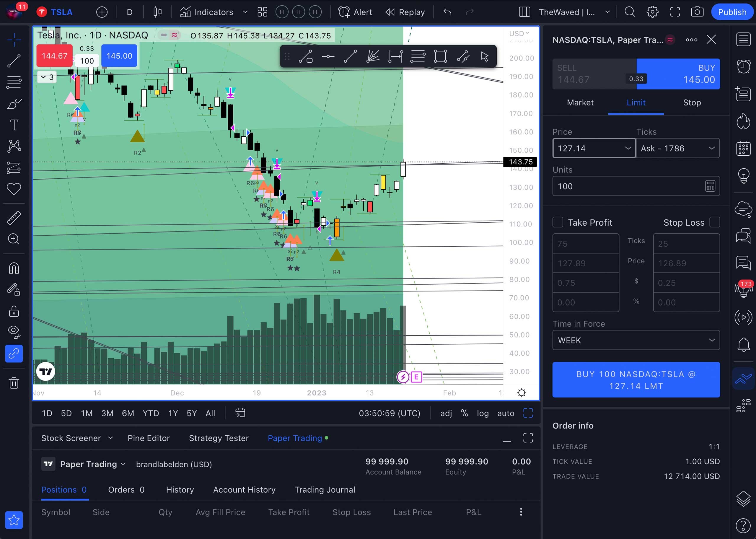Open the chart patterns tool

pyautogui.click(x=14, y=146)
